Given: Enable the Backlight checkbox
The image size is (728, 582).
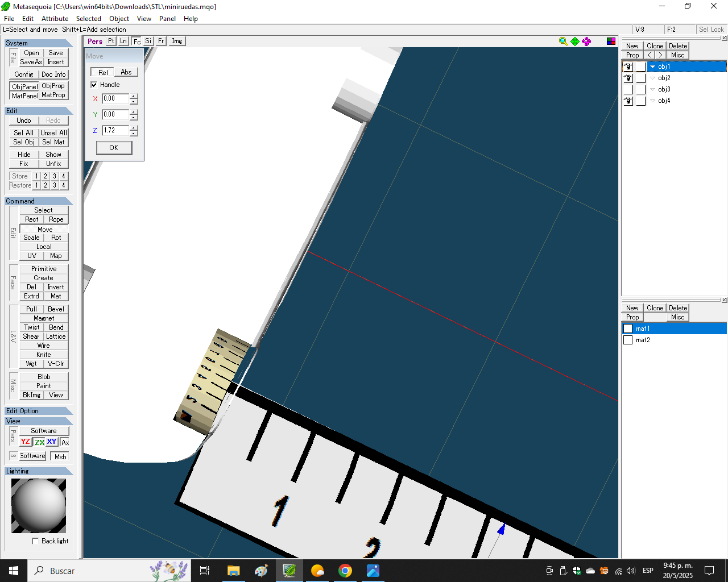Looking at the screenshot, I should click(35, 541).
